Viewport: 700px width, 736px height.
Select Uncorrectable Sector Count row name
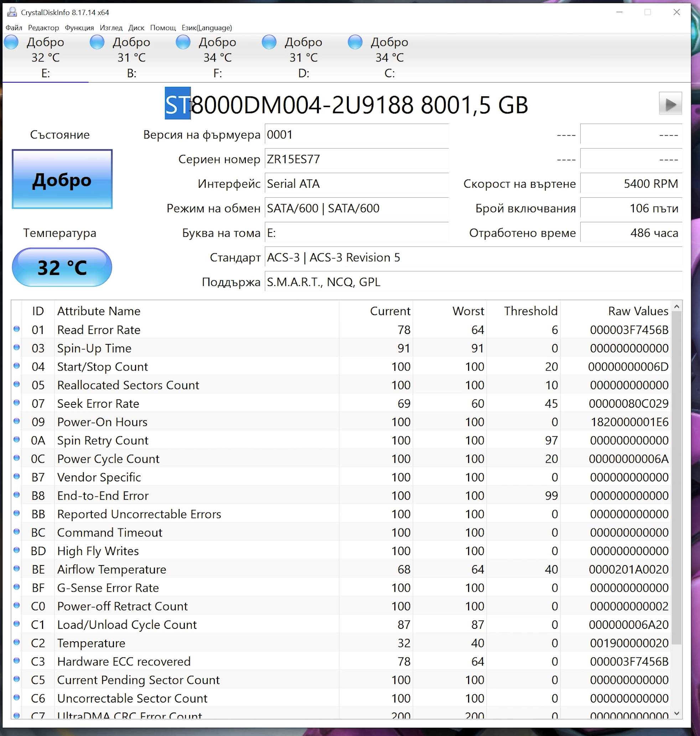132,698
